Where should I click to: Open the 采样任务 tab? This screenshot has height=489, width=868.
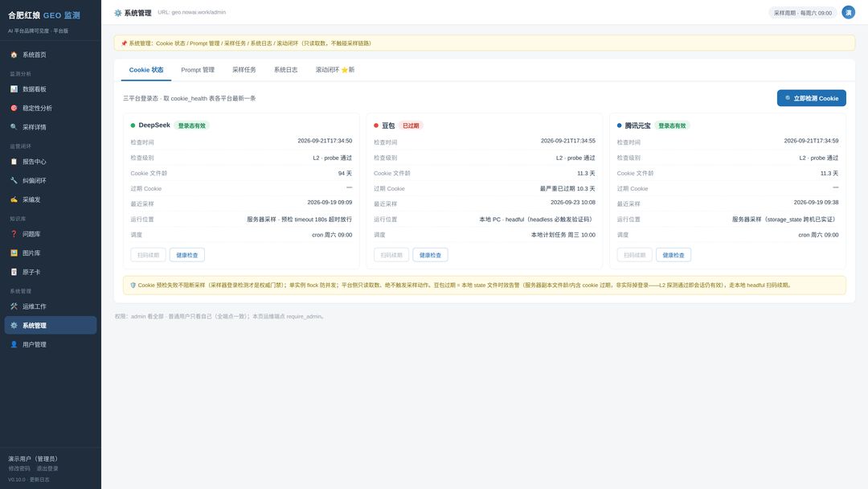pyautogui.click(x=244, y=70)
